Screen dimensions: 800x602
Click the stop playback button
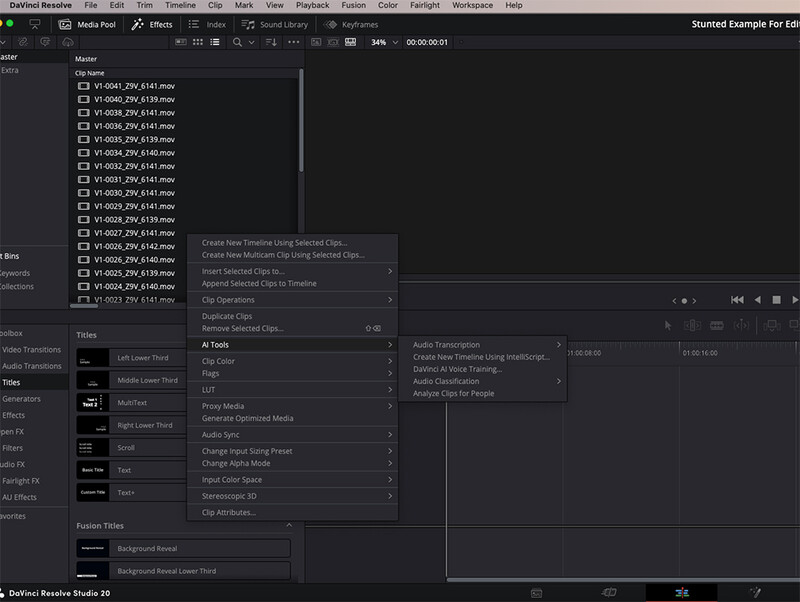pyautogui.click(x=776, y=300)
